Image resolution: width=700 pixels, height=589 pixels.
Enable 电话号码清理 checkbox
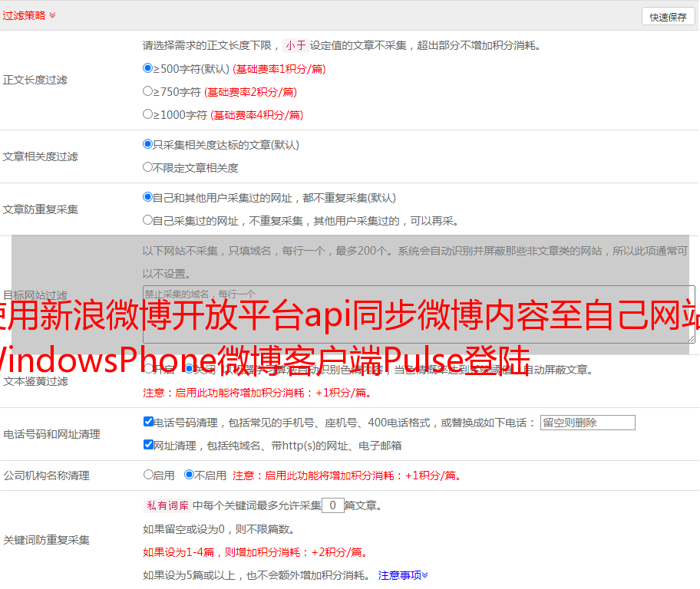pyautogui.click(x=149, y=422)
